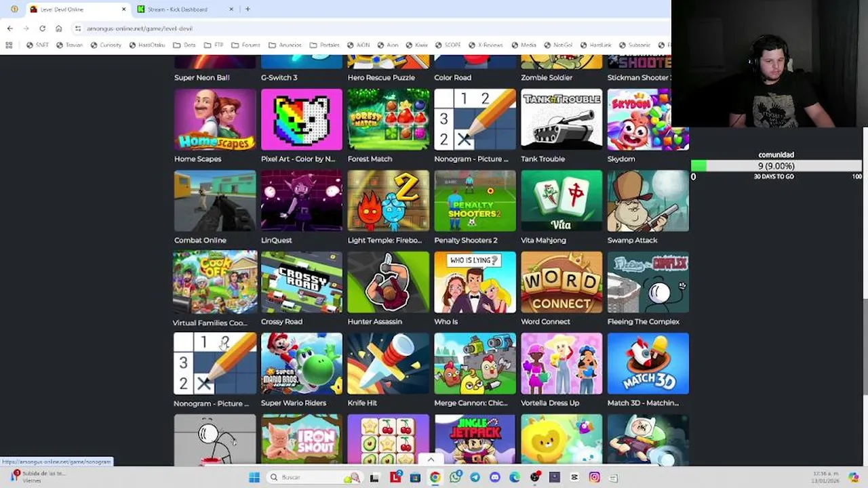This screenshot has height=488, width=868.
Task: Click the up-chevron expander above taskbar
Action: [431, 460]
